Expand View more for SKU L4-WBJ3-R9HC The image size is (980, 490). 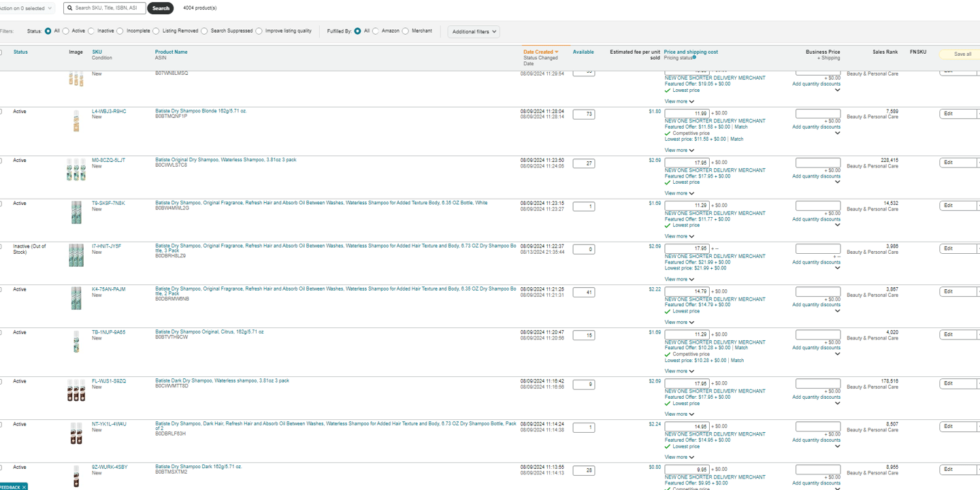[679, 150]
